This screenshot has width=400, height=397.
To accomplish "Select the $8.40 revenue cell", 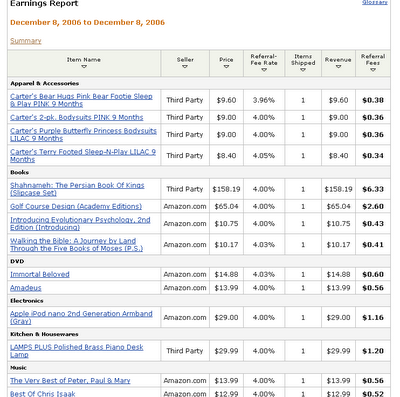I will tap(338, 156).
